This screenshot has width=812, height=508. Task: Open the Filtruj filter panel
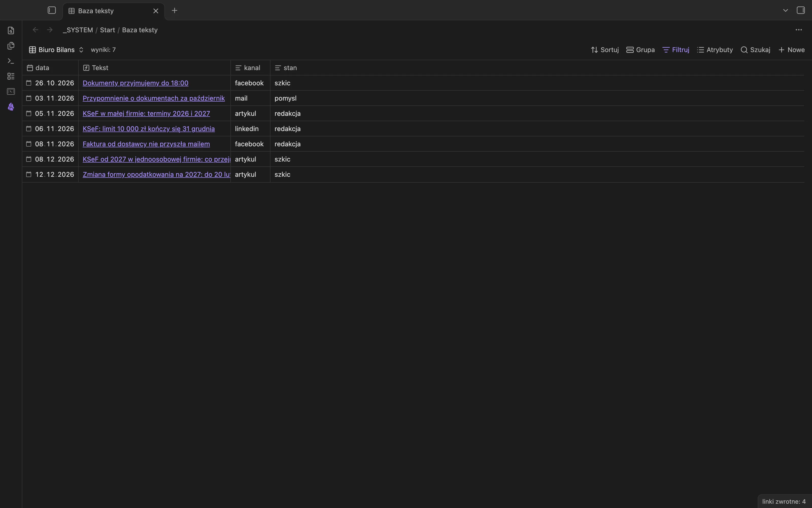(x=676, y=50)
